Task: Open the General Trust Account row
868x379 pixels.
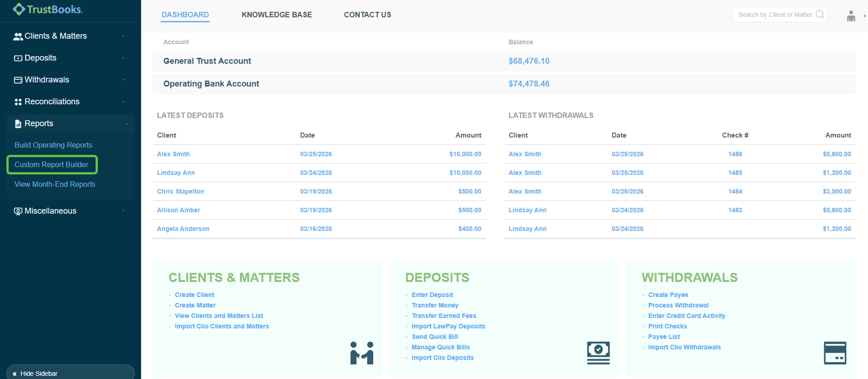Action: coord(504,61)
